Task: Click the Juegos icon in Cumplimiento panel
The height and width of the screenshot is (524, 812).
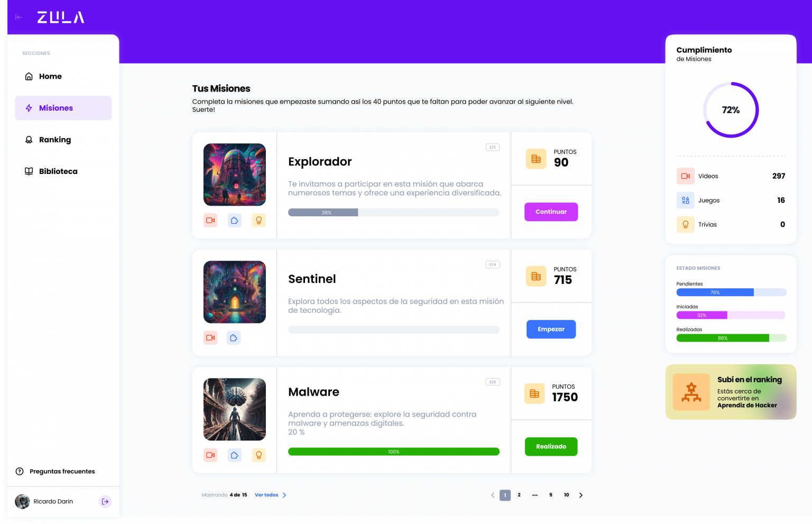Action: click(686, 200)
